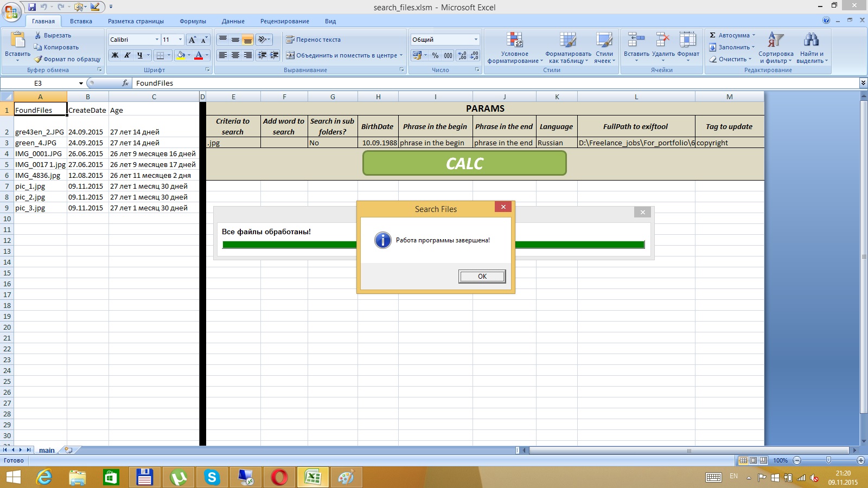
Task: Switch to Разметка страницы tab
Action: pos(136,21)
